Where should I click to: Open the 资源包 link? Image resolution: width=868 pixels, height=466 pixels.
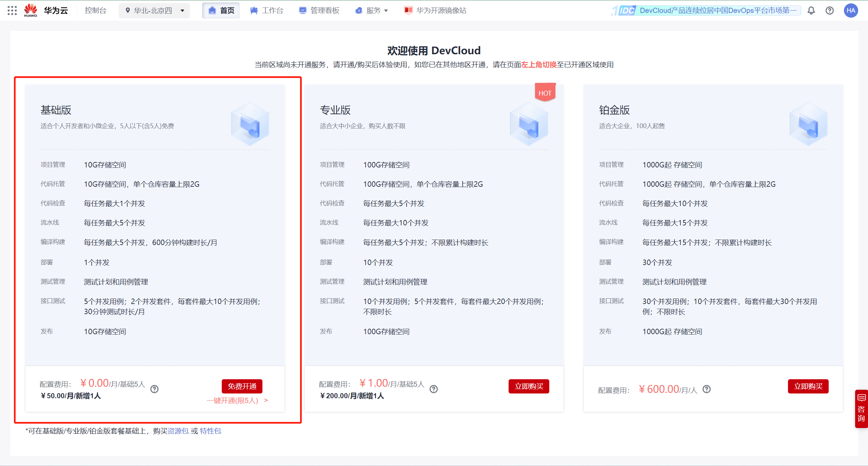pos(178,431)
